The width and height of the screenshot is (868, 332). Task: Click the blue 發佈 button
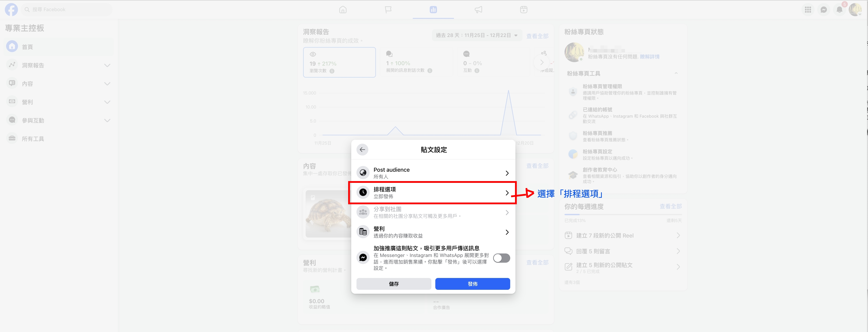(x=472, y=284)
